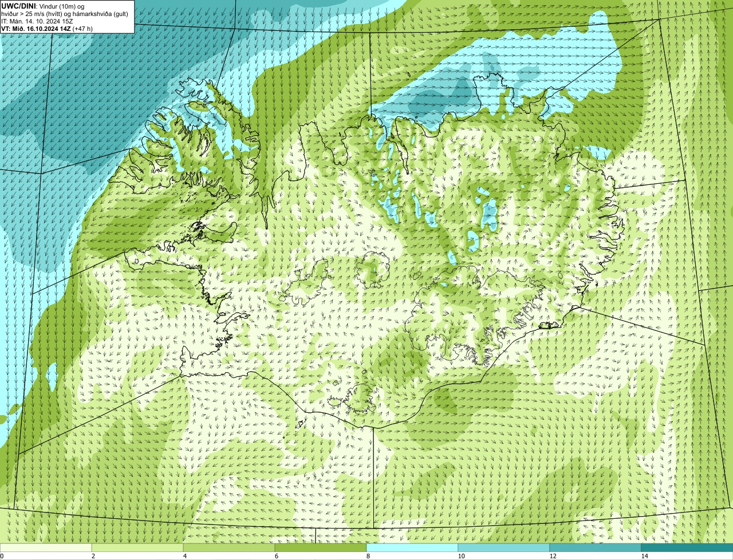Click the 8–10 m/s light cyan legend swatch

pos(412,547)
